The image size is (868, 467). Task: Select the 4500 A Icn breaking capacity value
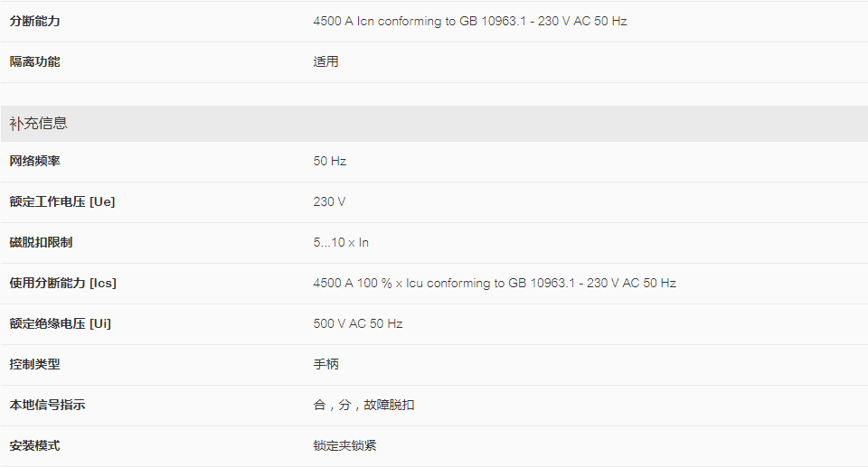(x=469, y=21)
